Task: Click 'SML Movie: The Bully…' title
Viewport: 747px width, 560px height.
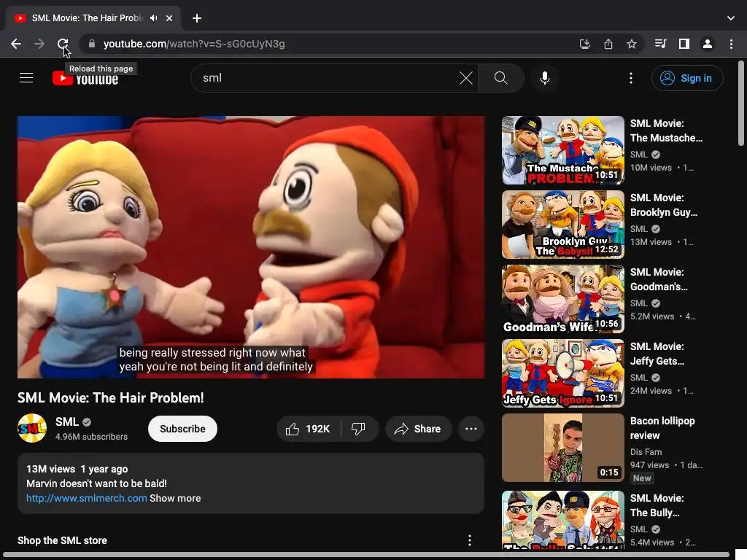Action: click(657, 505)
